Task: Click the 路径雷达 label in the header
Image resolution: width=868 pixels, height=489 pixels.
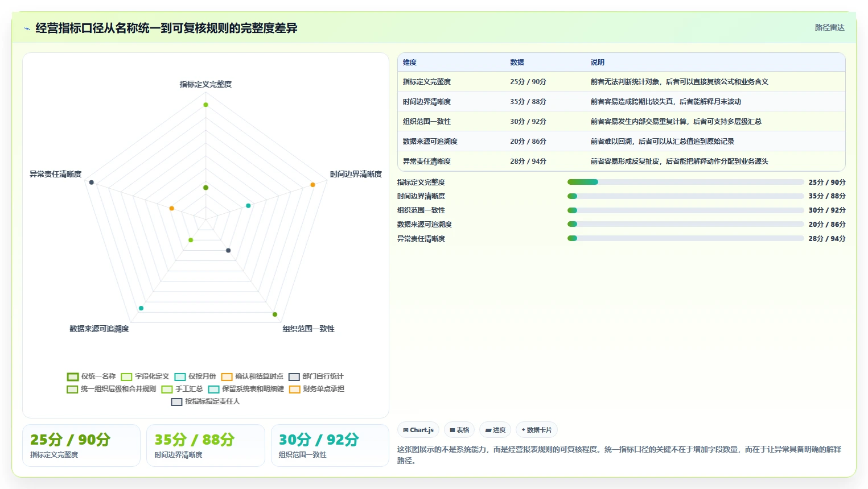Action: tap(829, 27)
